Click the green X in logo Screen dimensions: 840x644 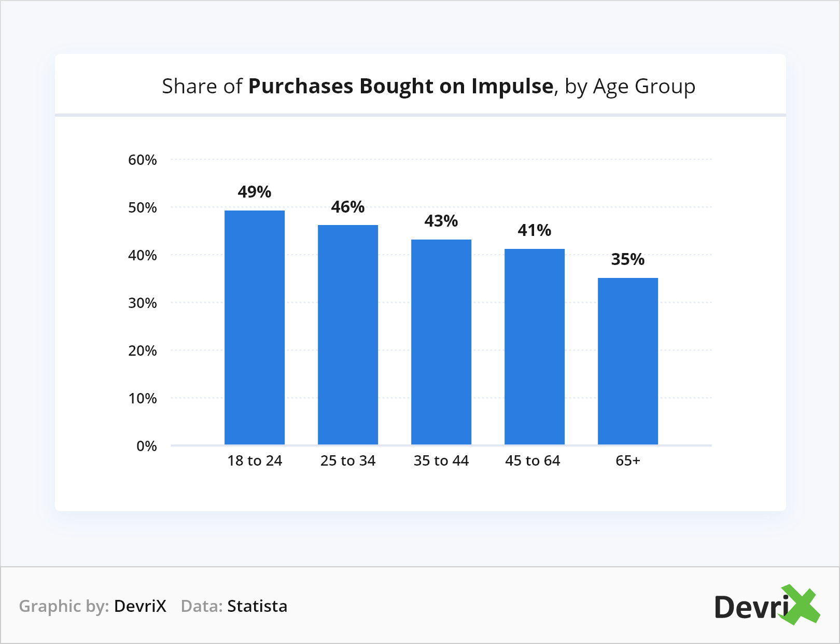pyautogui.click(x=801, y=605)
